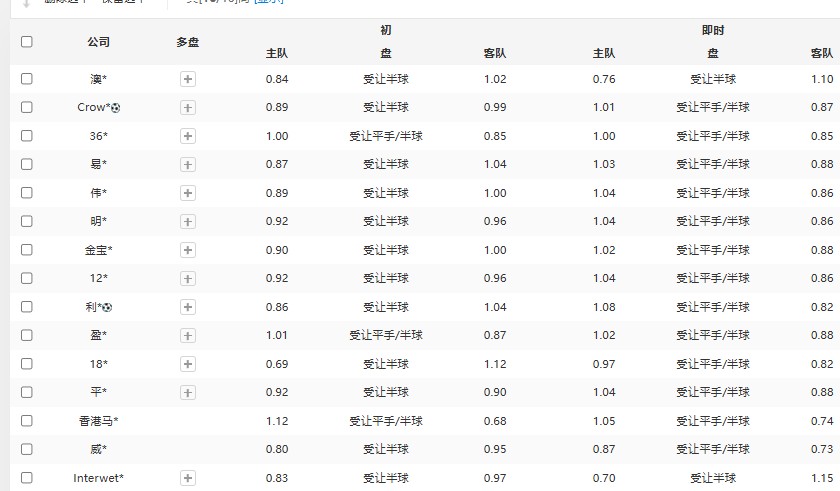The width and height of the screenshot is (840, 491).
Task: Click the 即时 group header
Action: [x=712, y=30]
